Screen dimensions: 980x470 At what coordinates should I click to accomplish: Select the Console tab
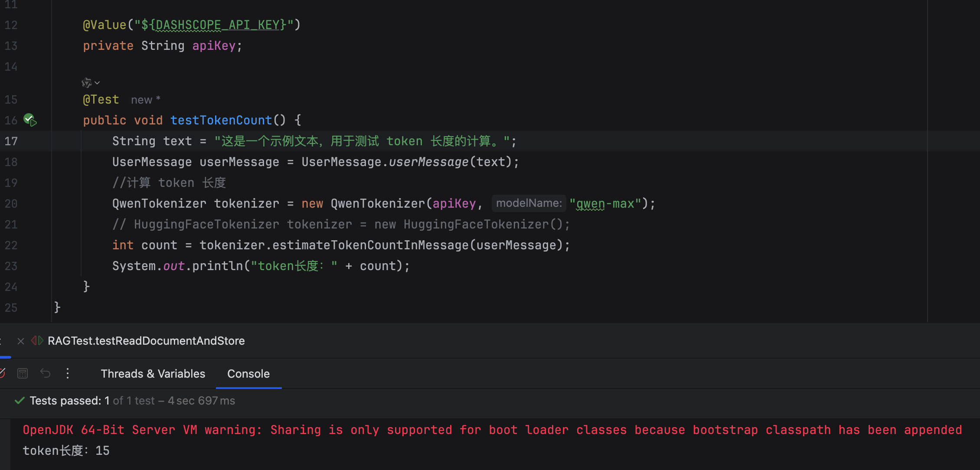(248, 374)
